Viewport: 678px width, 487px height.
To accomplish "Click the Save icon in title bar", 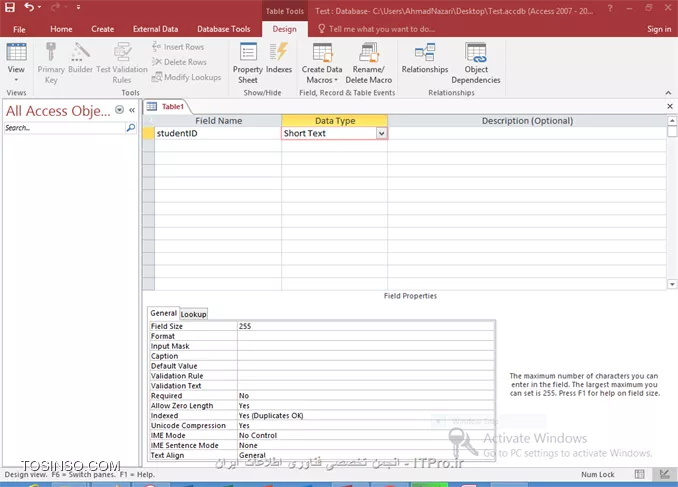I will (x=10, y=8).
